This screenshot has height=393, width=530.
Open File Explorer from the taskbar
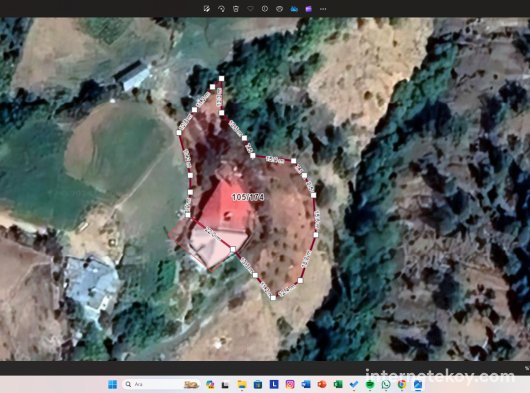pyautogui.click(x=242, y=384)
